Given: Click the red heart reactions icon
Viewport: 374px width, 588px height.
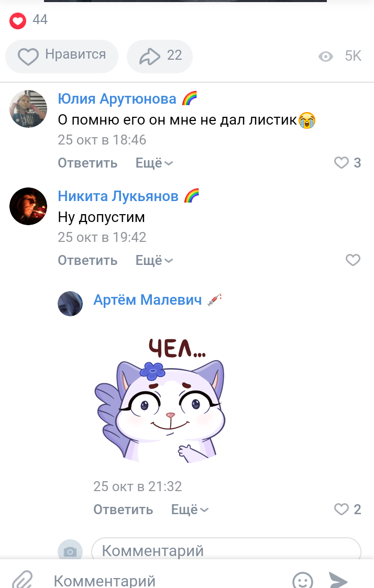Looking at the screenshot, I should [x=18, y=20].
